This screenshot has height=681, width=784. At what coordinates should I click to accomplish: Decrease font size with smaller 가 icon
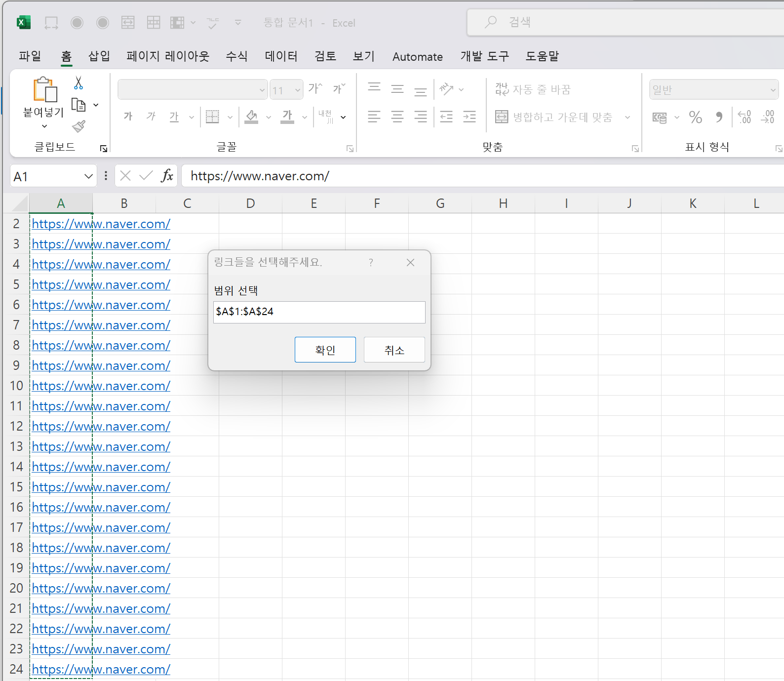(x=339, y=89)
